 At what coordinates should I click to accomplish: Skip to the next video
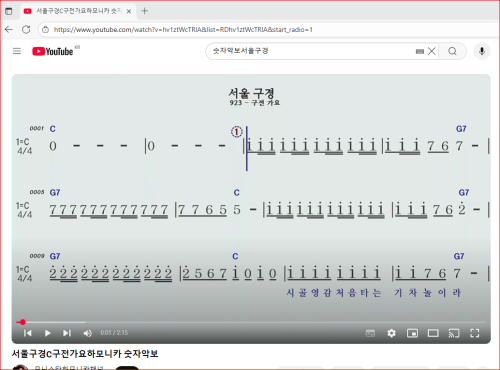click(67, 333)
